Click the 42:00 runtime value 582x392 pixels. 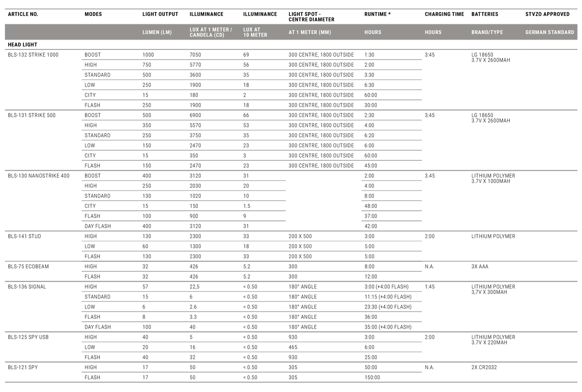[371, 226]
